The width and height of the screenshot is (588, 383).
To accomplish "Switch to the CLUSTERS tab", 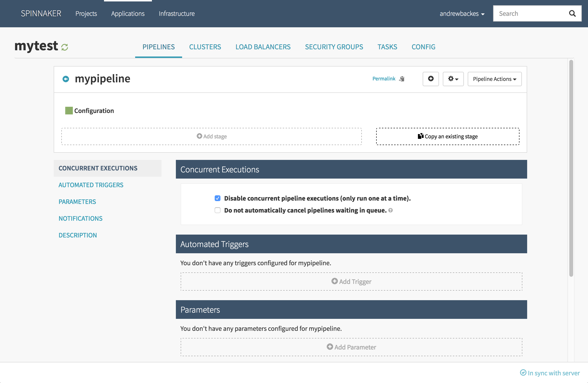I will (x=205, y=47).
